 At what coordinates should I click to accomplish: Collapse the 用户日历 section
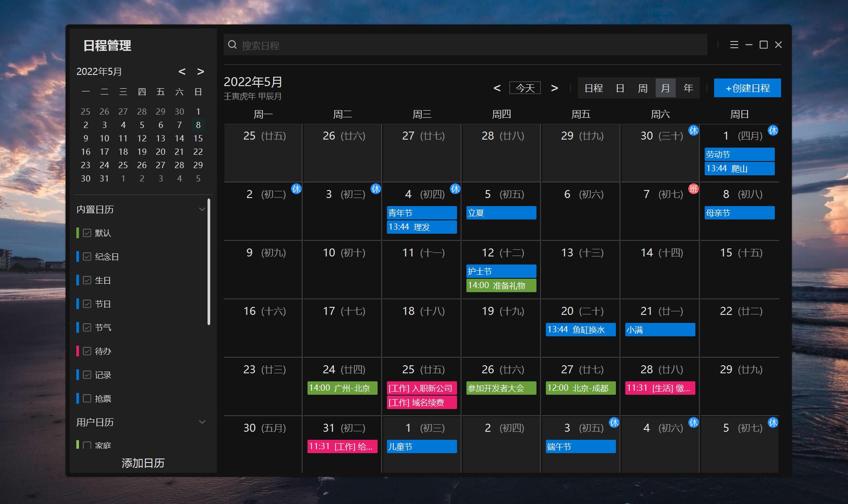point(202,422)
